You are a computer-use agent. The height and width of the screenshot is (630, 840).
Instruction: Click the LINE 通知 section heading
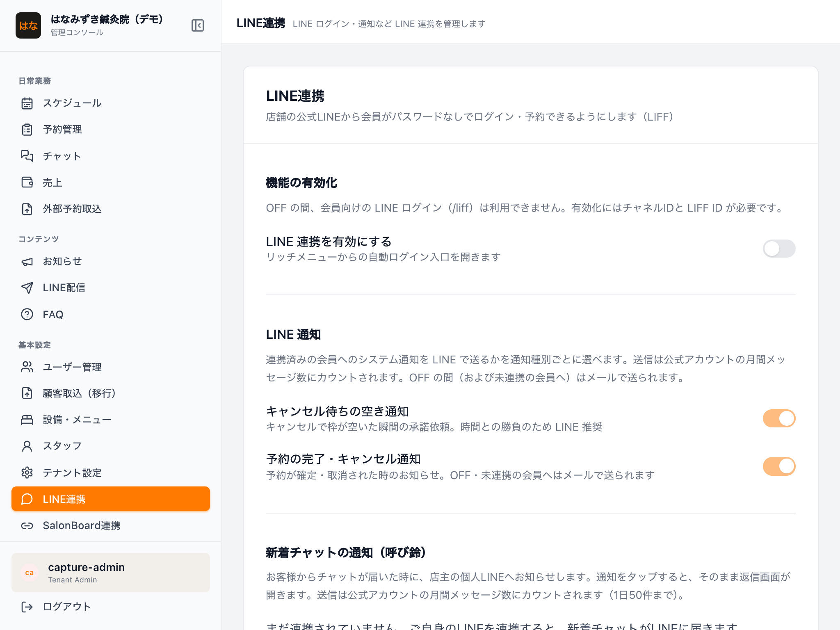pyautogui.click(x=293, y=334)
